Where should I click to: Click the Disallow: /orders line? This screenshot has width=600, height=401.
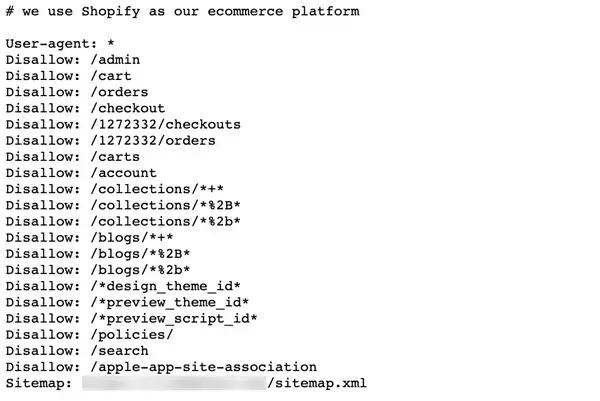click(x=77, y=92)
